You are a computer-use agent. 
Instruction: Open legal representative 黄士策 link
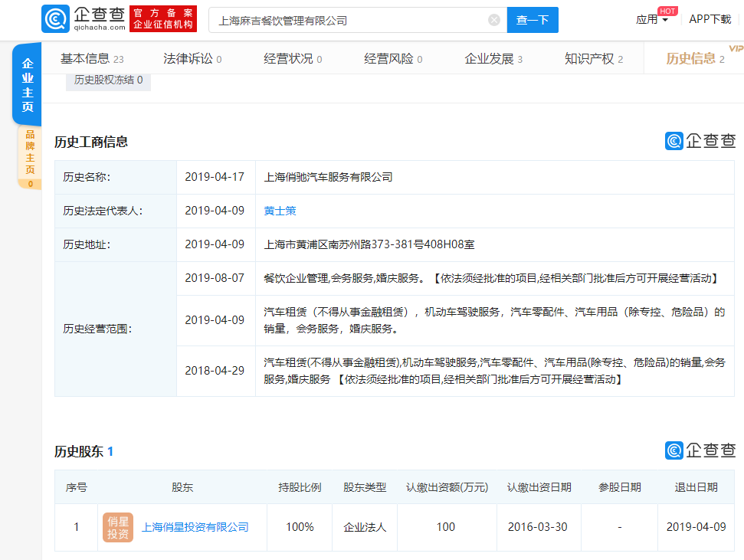(280, 211)
